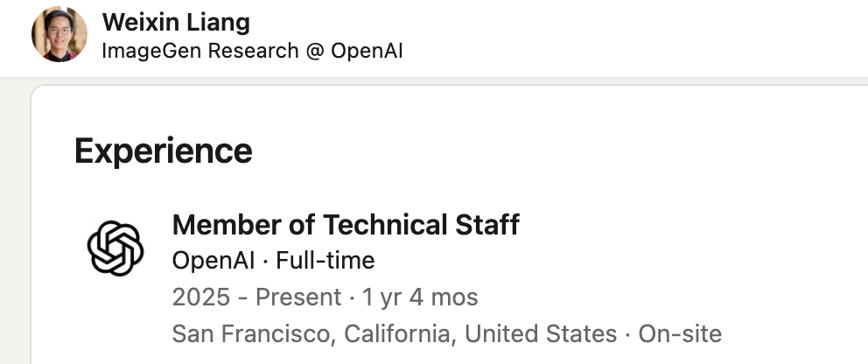
Task: Click the Experience section heading
Action: coord(164,151)
